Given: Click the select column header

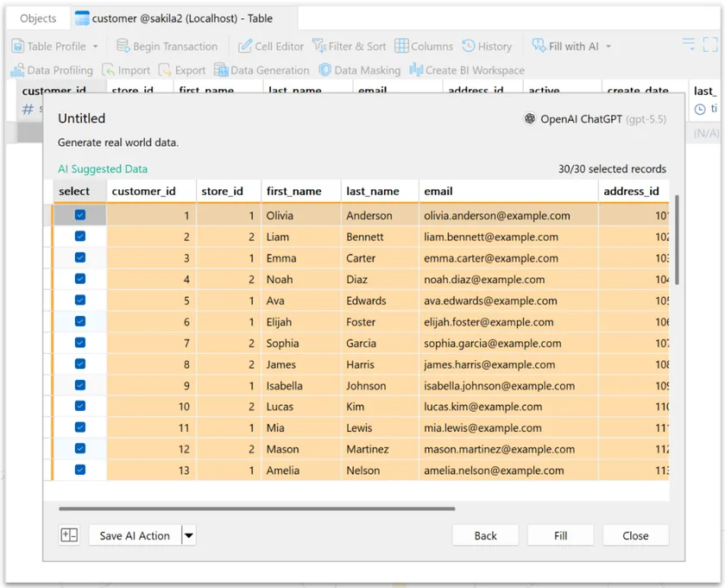Looking at the screenshot, I should point(79,191).
